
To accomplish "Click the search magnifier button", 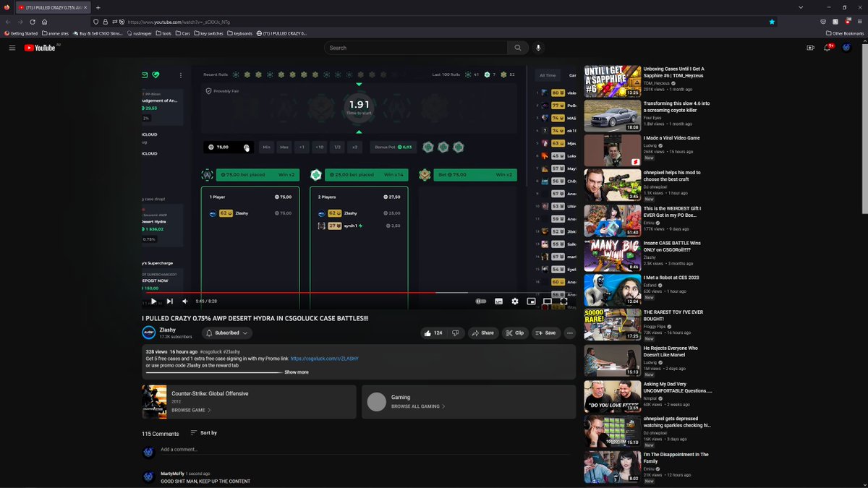I will (x=517, y=48).
